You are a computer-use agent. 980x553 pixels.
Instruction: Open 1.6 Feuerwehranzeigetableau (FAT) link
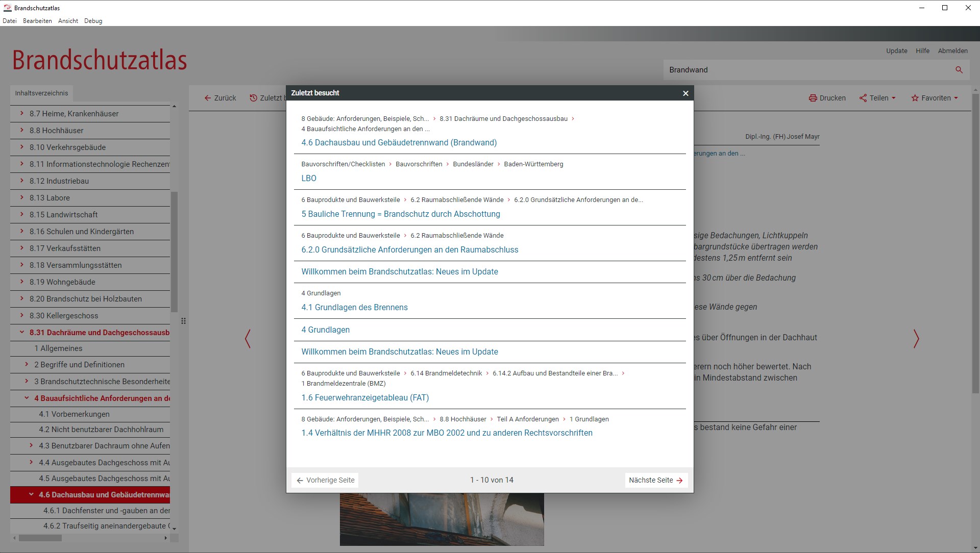365,397
